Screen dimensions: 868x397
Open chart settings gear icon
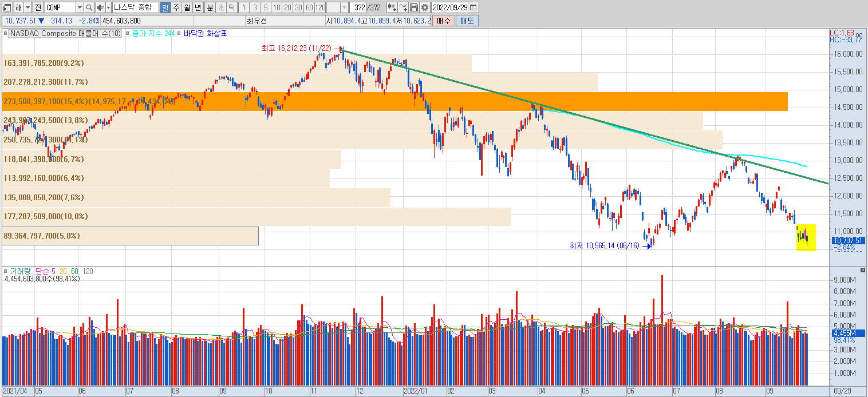click(x=425, y=7)
